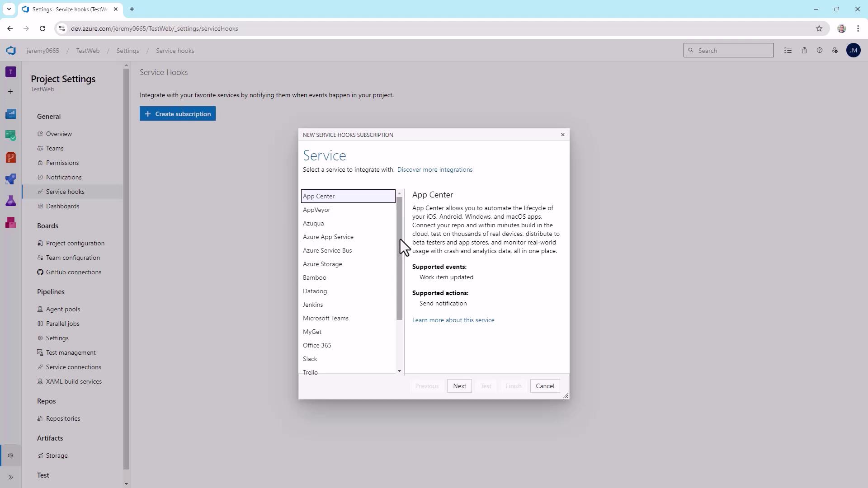Click the Azure DevOps logo
Image resolution: width=868 pixels, height=488 pixels.
coord(11,51)
